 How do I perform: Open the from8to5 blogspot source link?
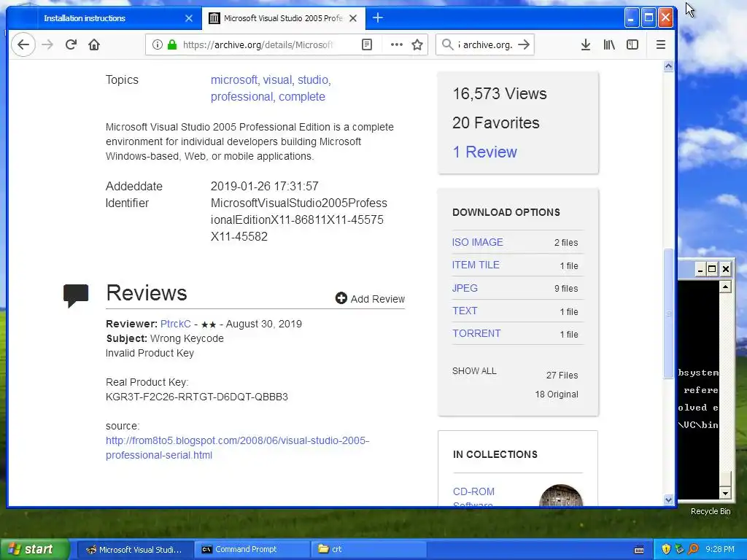coord(237,448)
